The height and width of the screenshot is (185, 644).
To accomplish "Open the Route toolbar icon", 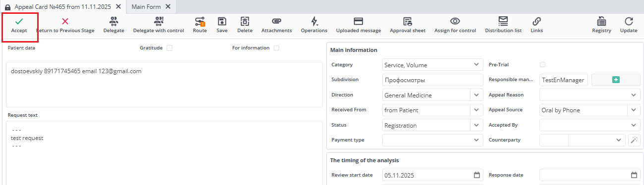I will pyautogui.click(x=200, y=21).
